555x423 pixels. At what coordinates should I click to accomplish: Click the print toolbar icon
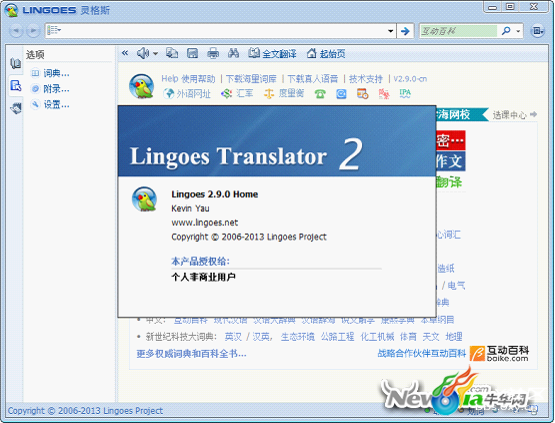click(213, 53)
